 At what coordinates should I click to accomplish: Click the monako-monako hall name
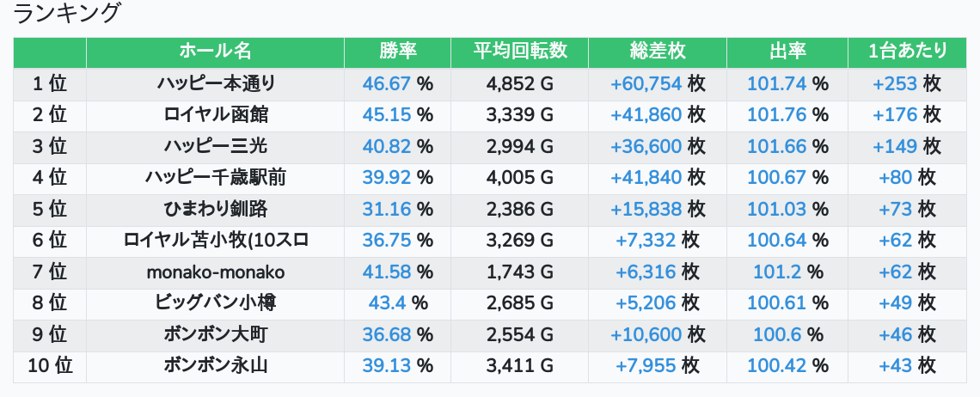[216, 272]
